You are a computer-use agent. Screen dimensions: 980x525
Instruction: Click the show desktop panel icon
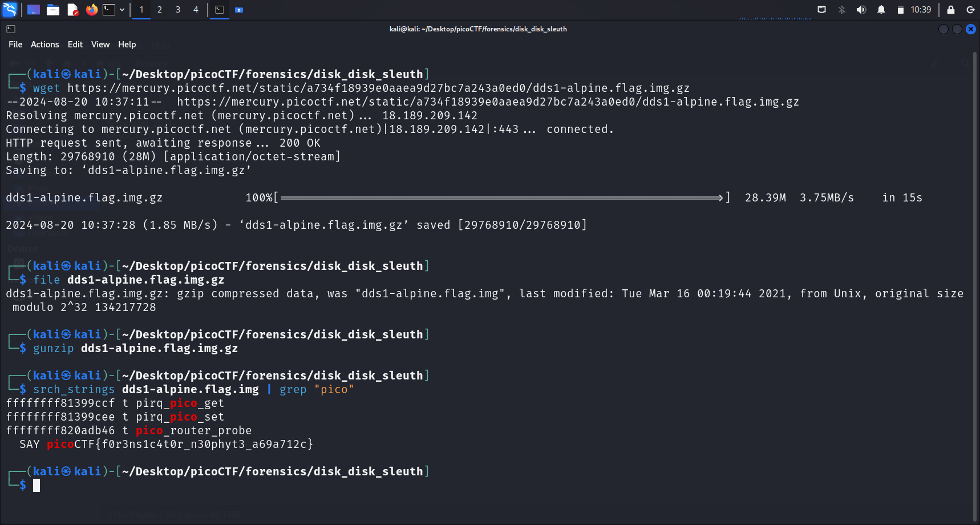click(34, 10)
